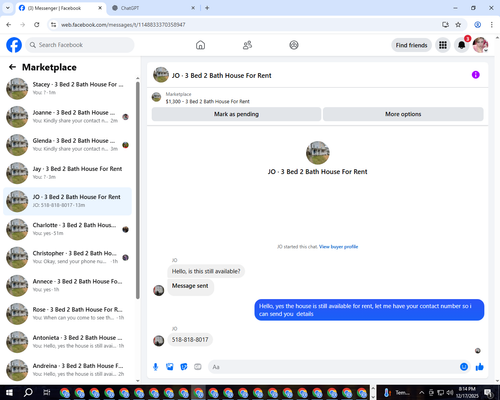The image size is (500, 400).
Task: Click the More options button
Action: pos(403,114)
